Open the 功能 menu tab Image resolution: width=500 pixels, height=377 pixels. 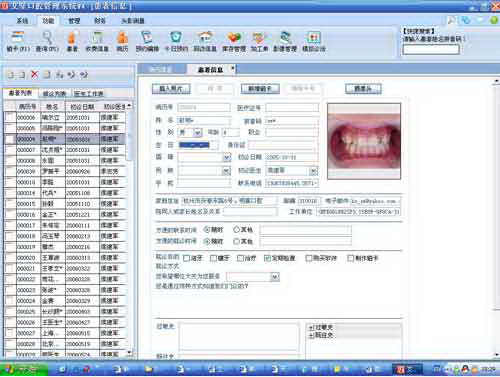click(48, 21)
